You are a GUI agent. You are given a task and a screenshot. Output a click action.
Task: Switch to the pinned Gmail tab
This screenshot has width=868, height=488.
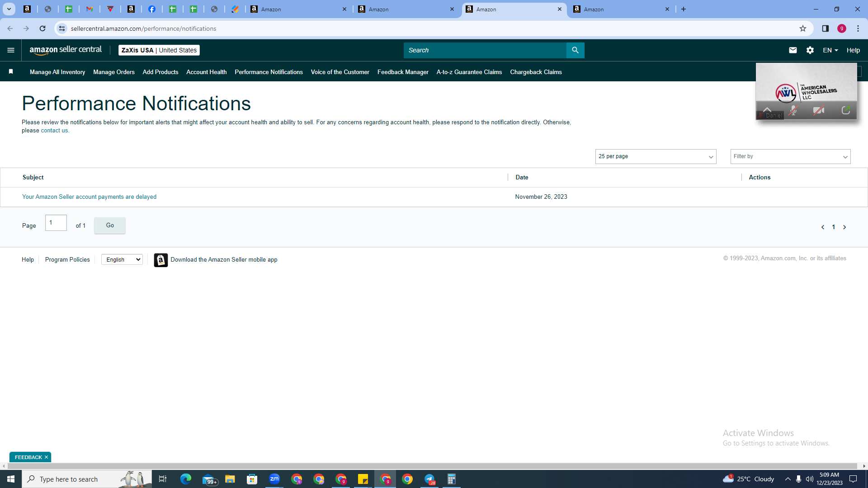pyautogui.click(x=90, y=9)
